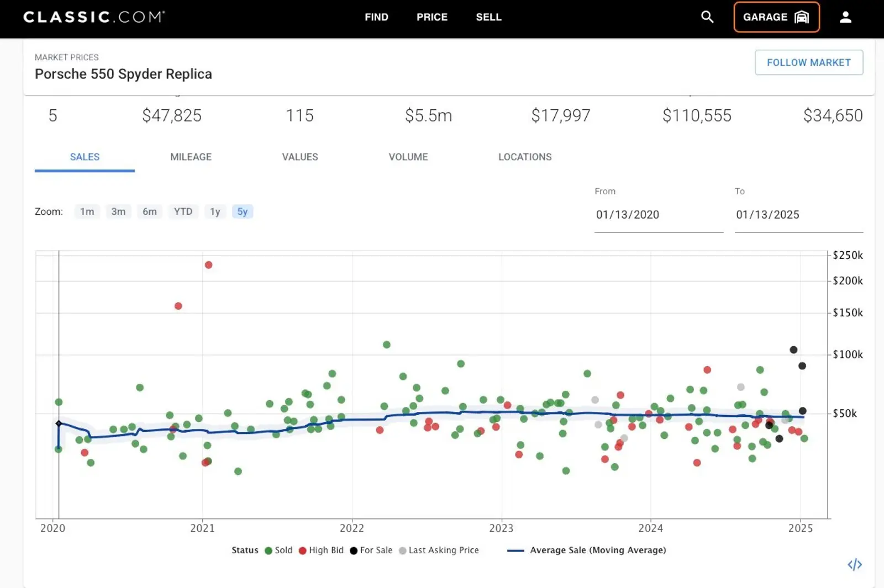The image size is (884, 588).
Task: Click the Follow Market button
Action: (x=809, y=62)
